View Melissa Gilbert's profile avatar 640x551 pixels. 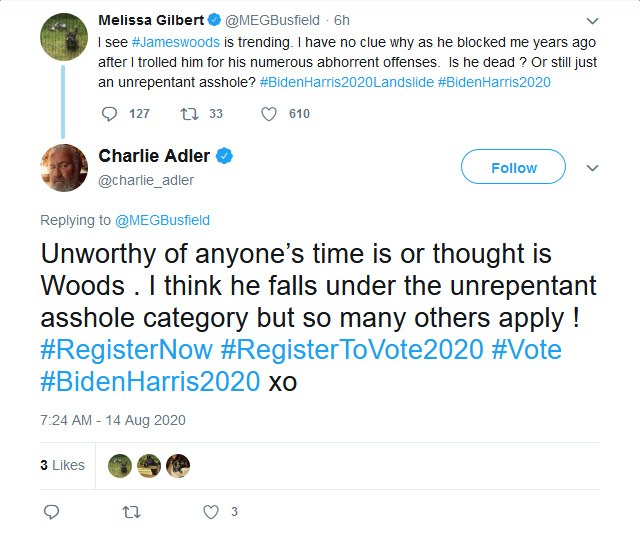64,37
